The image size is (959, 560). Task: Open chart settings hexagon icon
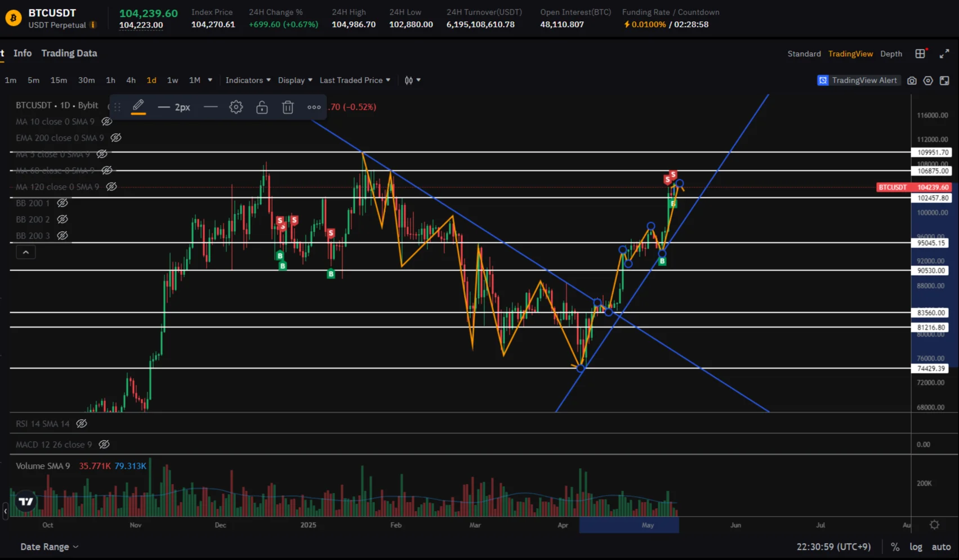[928, 80]
